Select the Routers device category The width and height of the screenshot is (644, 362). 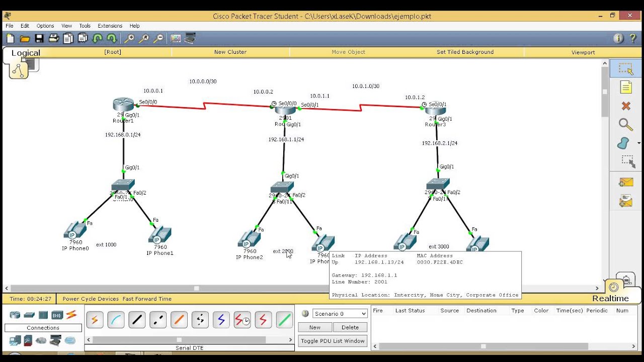(x=15, y=315)
